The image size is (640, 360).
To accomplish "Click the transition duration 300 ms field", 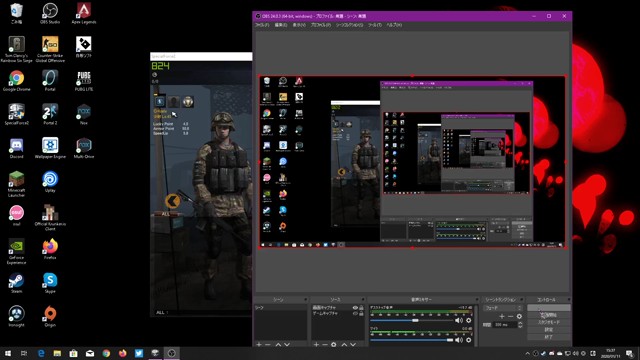I will point(505,325).
